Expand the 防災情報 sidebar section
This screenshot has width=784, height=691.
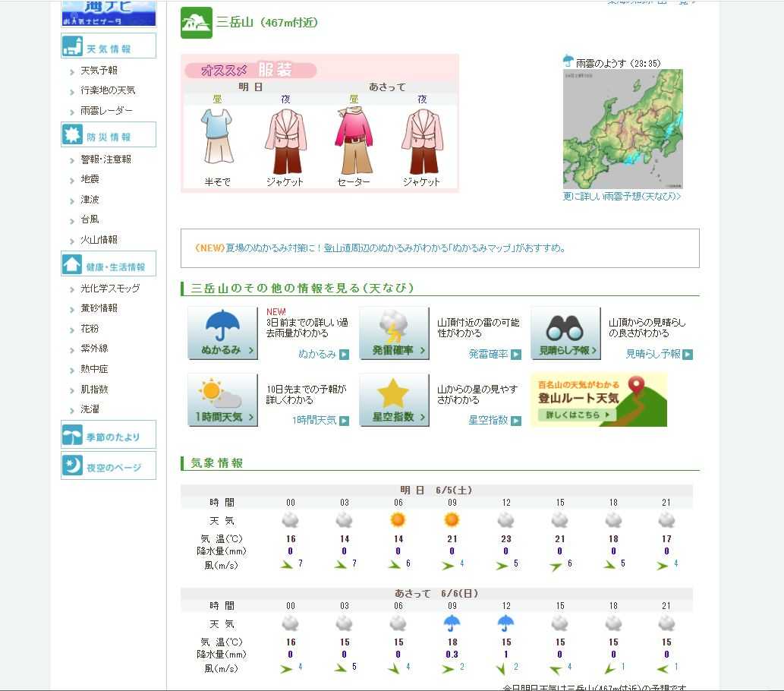coord(109,136)
